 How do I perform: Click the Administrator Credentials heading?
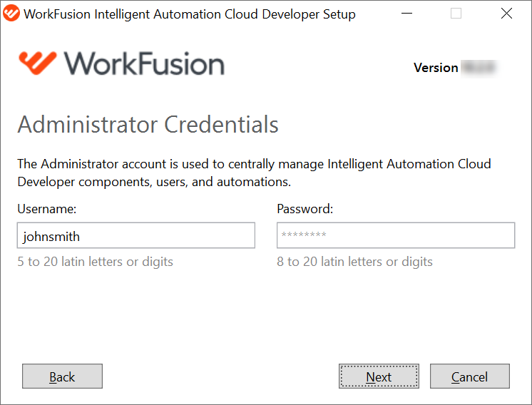click(148, 125)
